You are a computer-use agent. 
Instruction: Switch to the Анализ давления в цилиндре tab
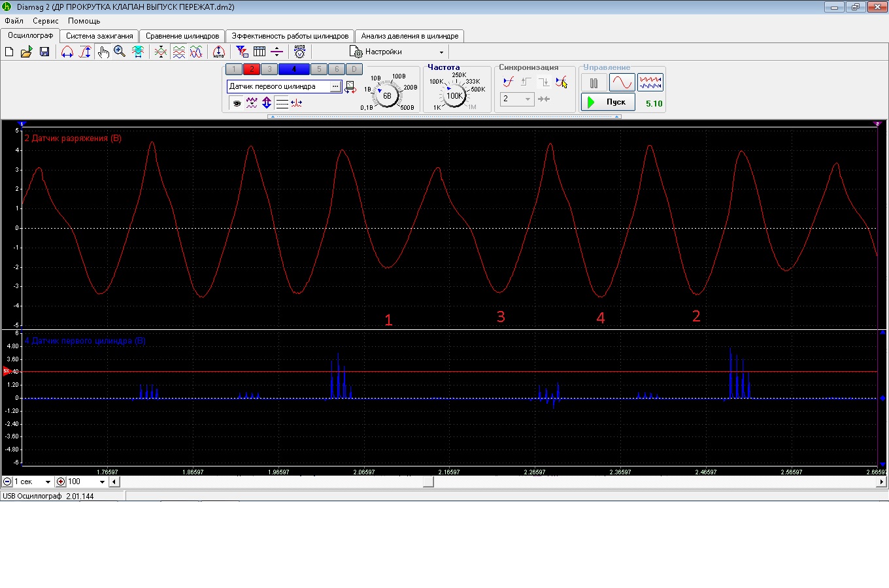point(409,36)
